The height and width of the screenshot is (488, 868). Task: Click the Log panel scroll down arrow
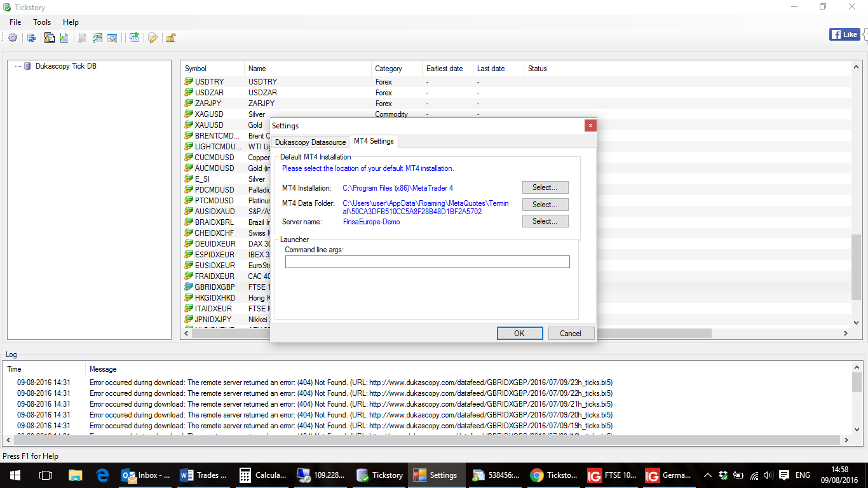[x=857, y=430]
